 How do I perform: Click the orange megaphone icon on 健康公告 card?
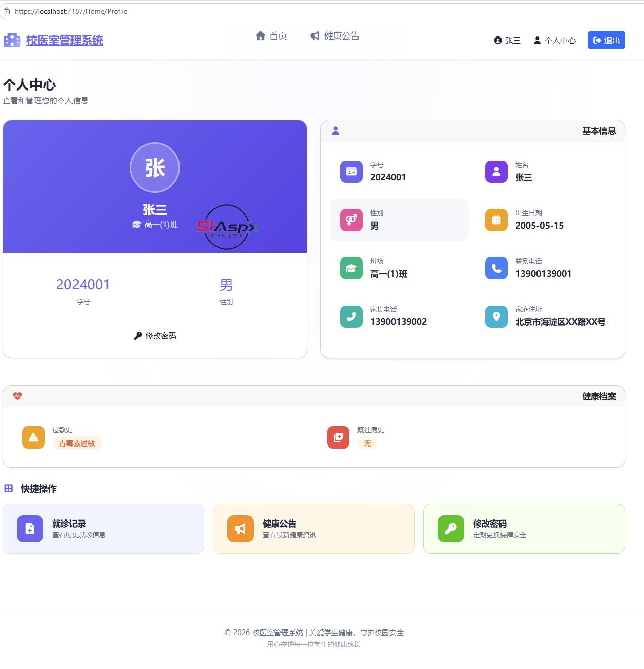pyautogui.click(x=240, y=529)
